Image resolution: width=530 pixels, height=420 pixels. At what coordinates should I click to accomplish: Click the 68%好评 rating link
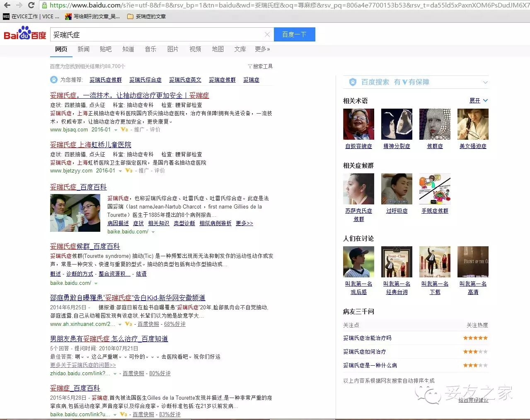click(175, 324)
